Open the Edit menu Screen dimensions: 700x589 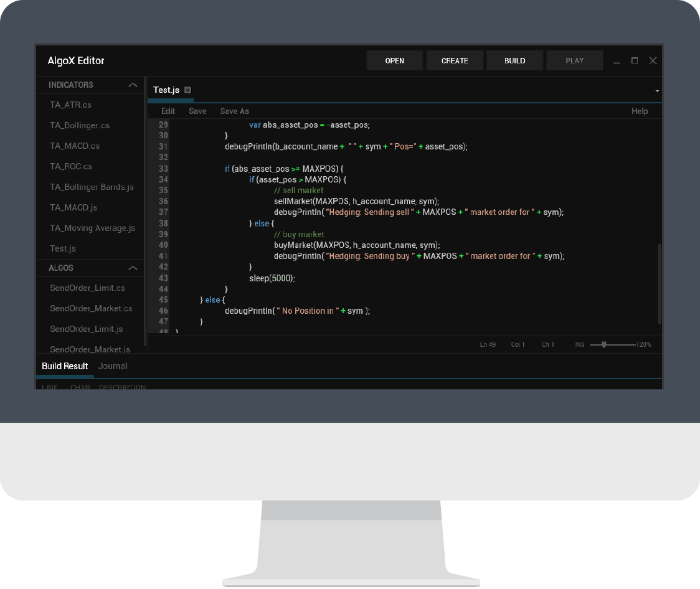coord(168,111)
